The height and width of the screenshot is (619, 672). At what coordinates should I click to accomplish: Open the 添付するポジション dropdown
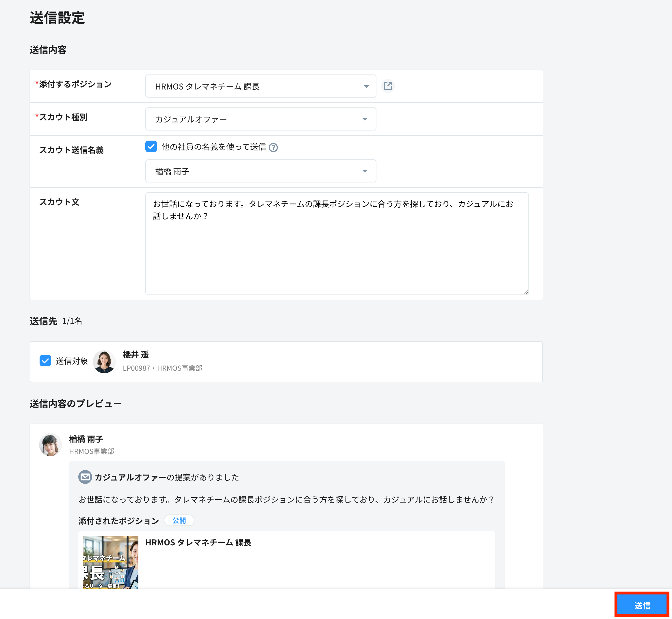(x=261, y=86)
